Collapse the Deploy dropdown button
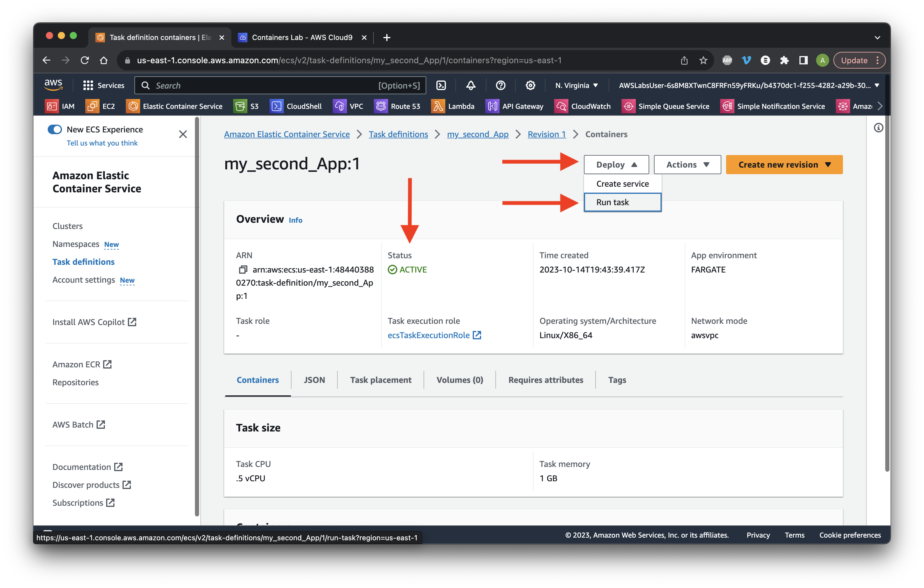 pyautogui.click(x=616, y=165)
